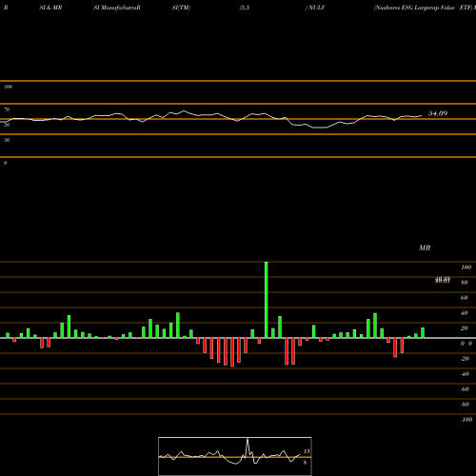Click the 'SI & MR' header text
The height and width of the screenshot is (476, 476).
tap(50, 8)
